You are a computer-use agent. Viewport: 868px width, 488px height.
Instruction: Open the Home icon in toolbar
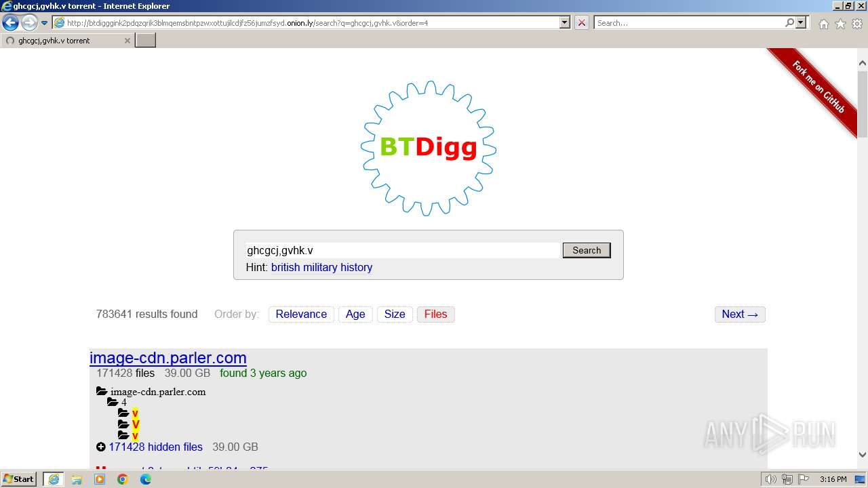pos(823,24)
